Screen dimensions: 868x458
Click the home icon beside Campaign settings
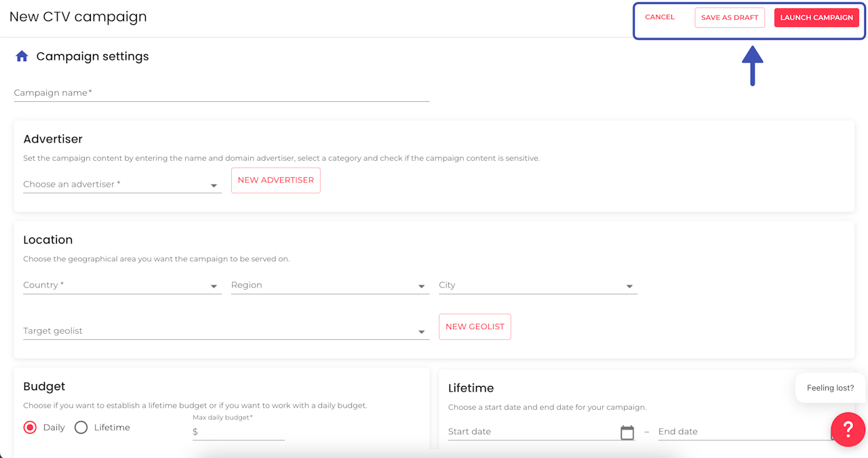tap(22, 56)
